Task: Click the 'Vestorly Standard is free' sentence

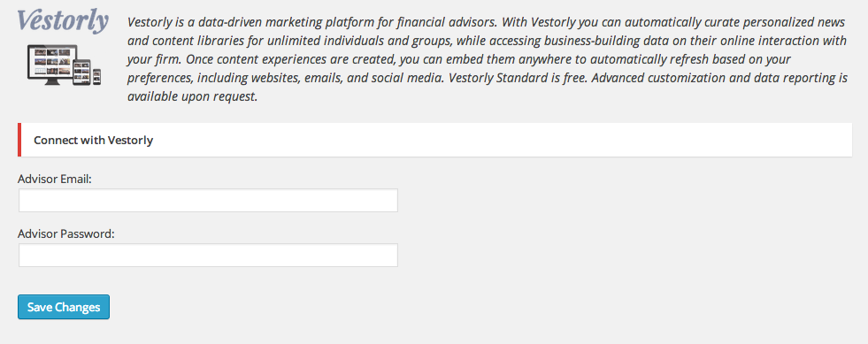Action: click(518, 79)
